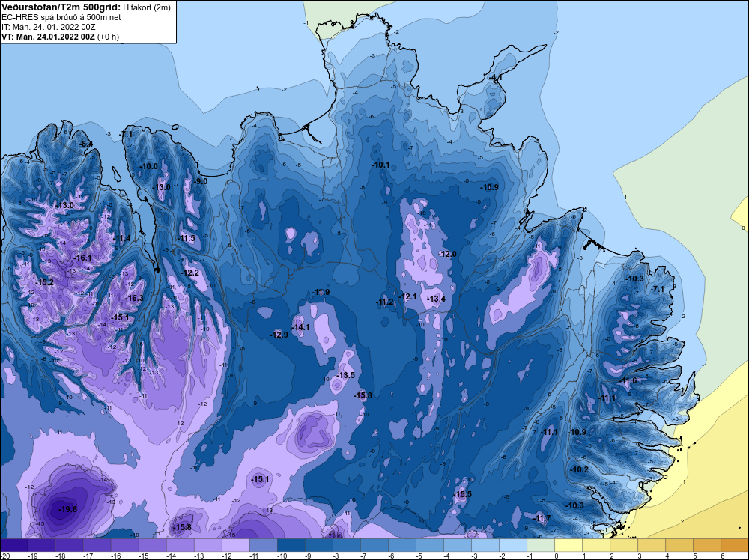This screenshot has width=749, height=560.
Task: Click the "5" label on the color scale
Action: 695,556
